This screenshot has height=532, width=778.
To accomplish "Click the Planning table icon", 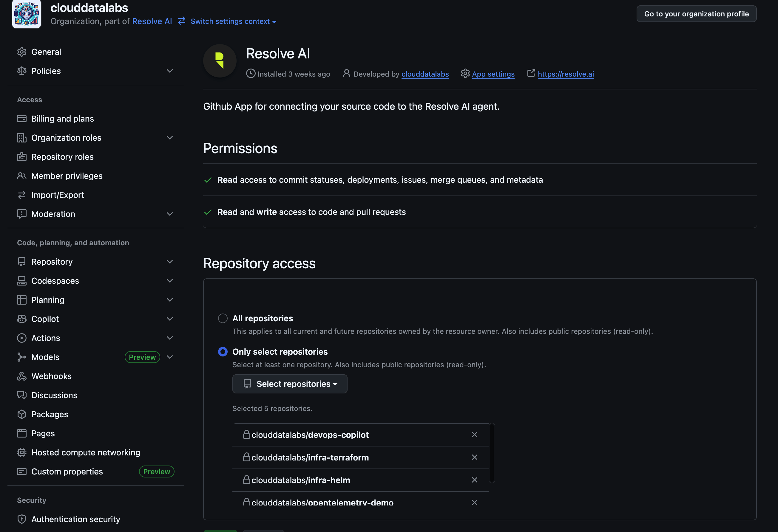I will point(22,300).
